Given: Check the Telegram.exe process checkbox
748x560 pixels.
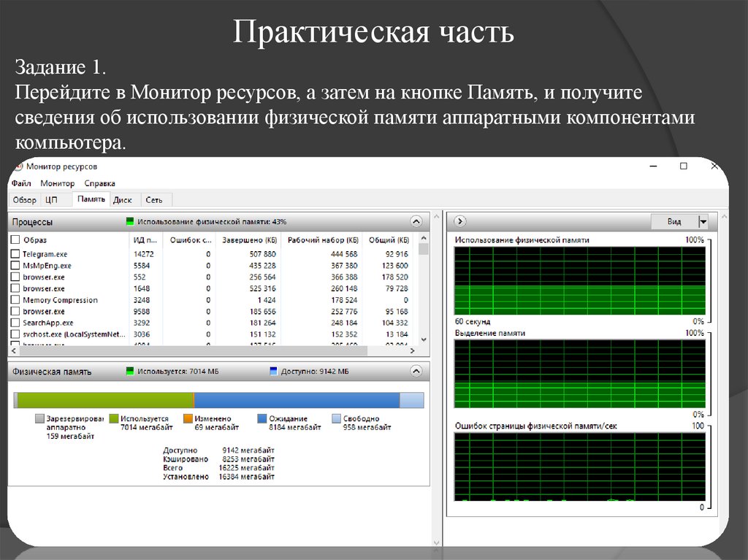Looking at the screenshot, I should [x=15, y=253].
